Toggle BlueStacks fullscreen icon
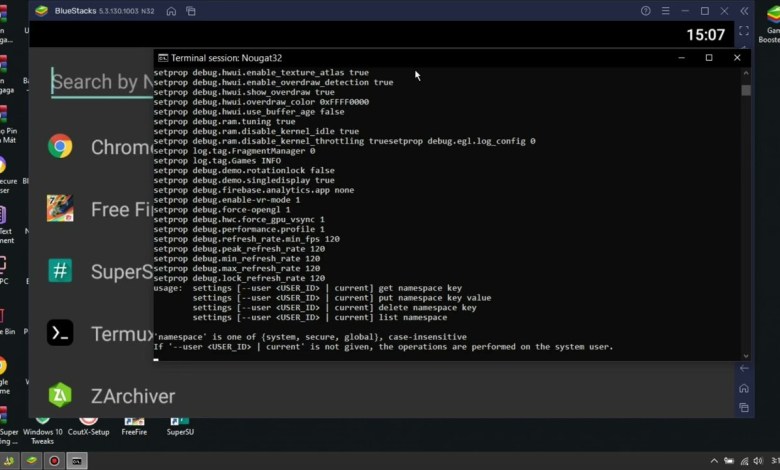Image resolution: width=780 pixels, height=470 pixels. tap(744, 33)
